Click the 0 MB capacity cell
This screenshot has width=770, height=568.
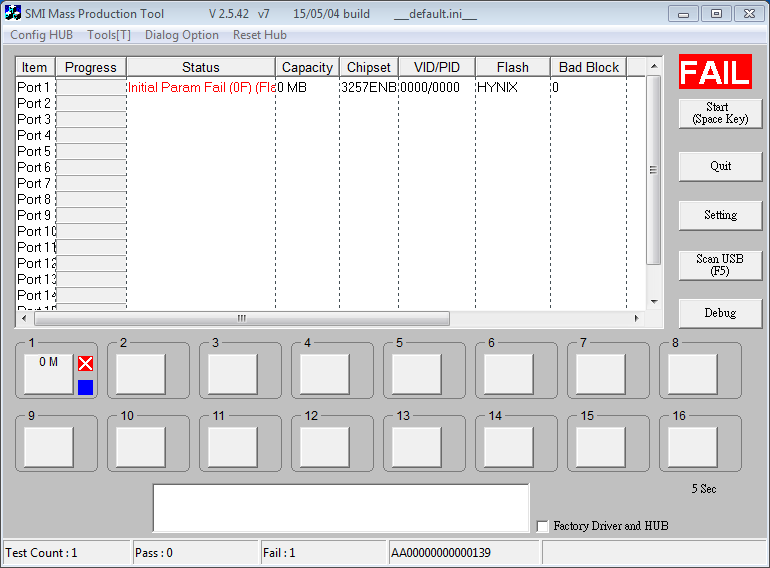tap(292, 87)
